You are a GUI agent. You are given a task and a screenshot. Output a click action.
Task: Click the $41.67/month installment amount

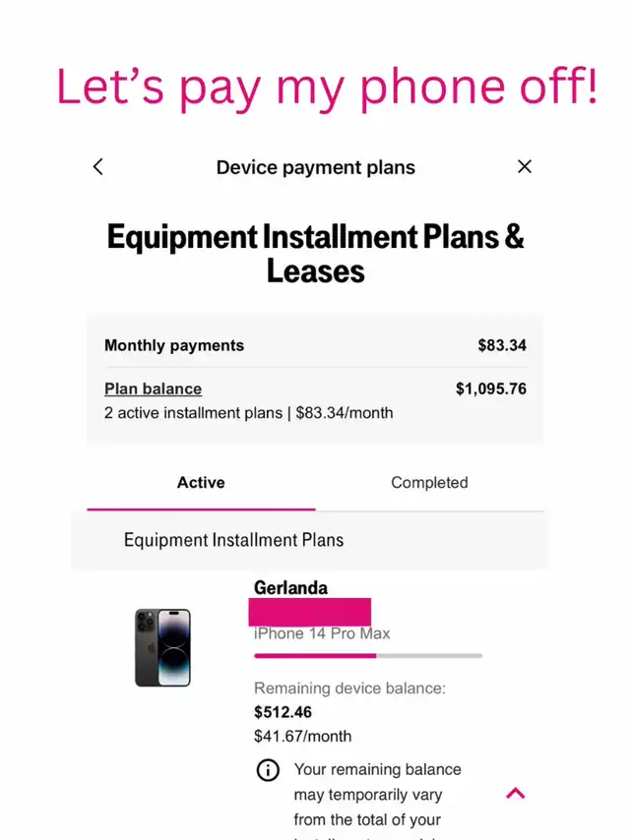(302, 736)
